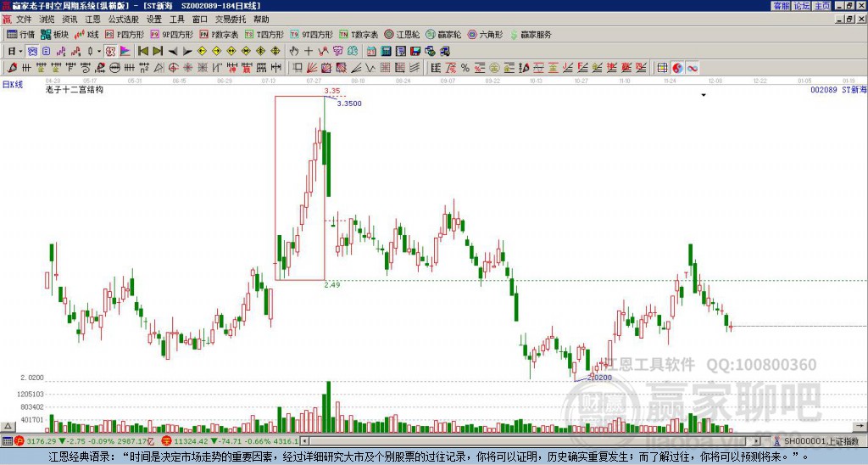Open the 江恩 menu
This screenshot has width=868, height=465.
93,20
